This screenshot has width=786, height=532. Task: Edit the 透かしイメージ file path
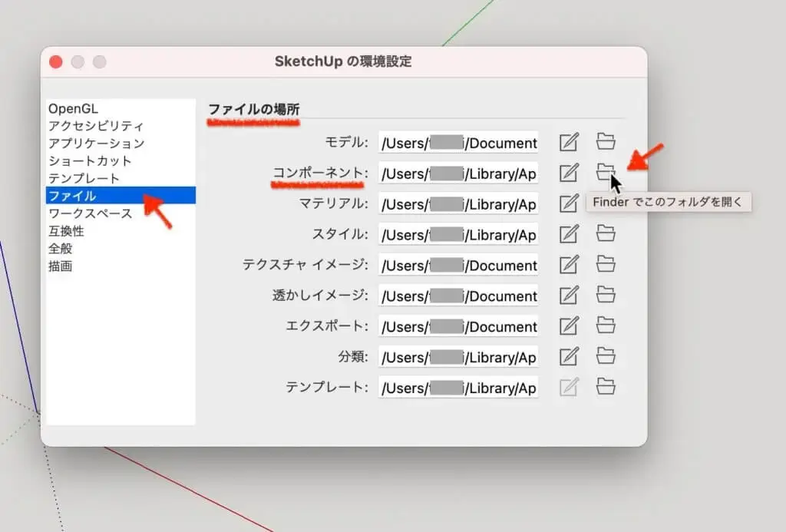click(569, 296)
